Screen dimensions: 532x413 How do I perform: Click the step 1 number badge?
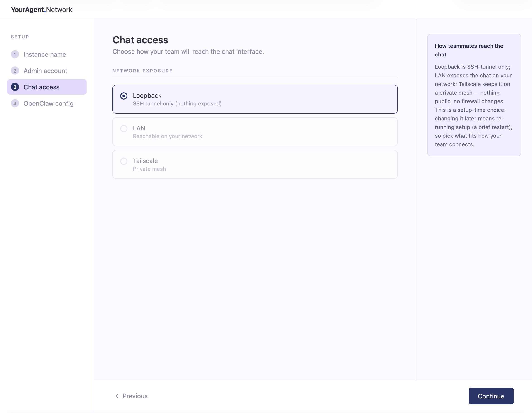point(15,54)
